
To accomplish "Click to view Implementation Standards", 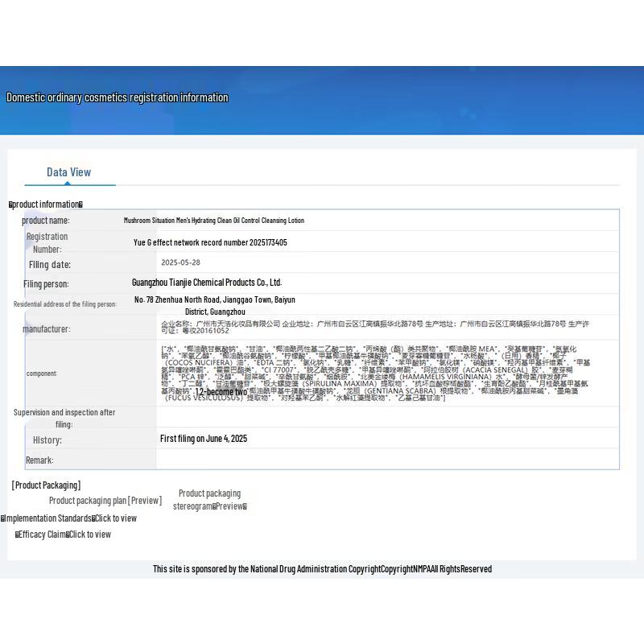I will [x=115, y=518].
